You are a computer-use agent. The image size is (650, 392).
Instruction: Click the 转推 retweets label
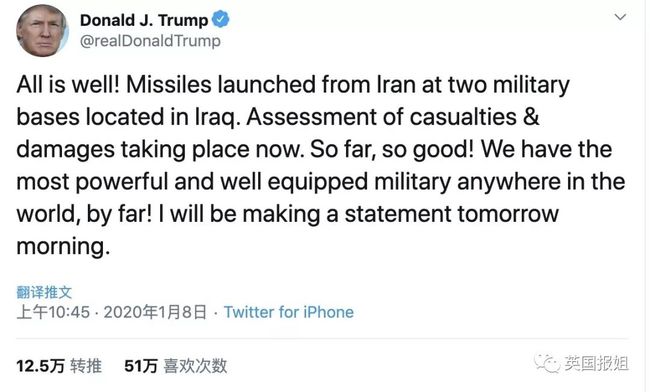[x=86, y=366]
